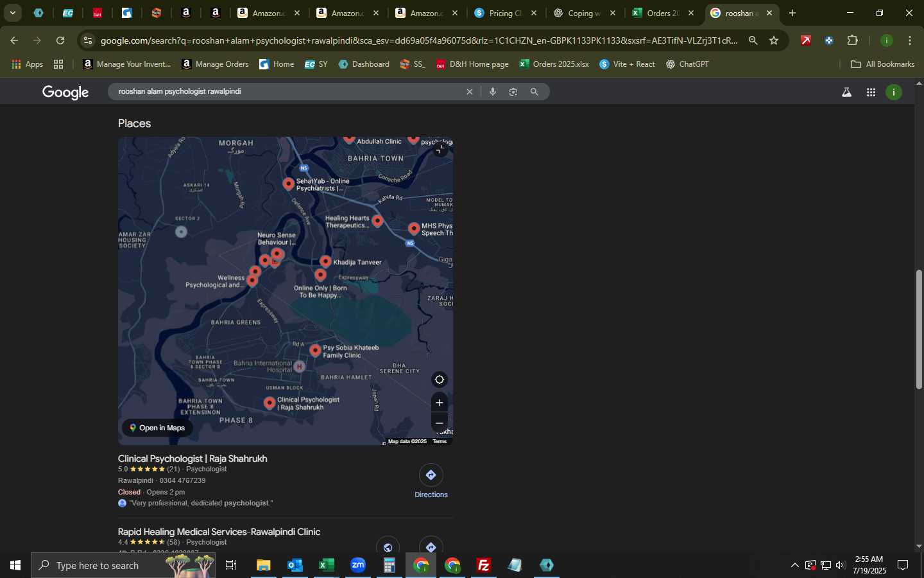Show hidden system tray icons
The height and width of the screenshot is (578, 924).
pyautogui.click(x=794, y=565)
